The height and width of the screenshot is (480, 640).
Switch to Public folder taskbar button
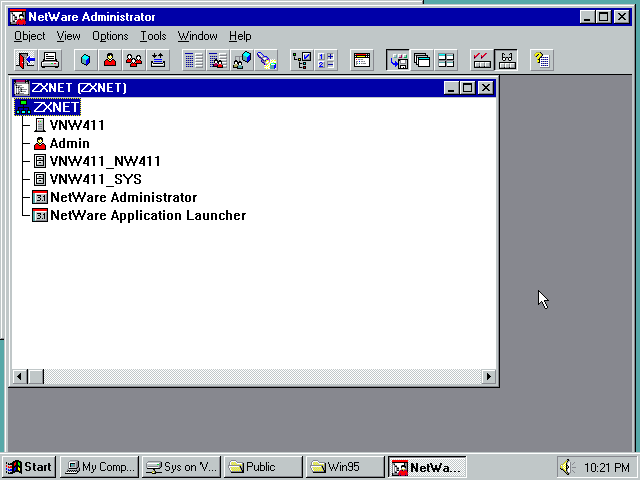click(x=263, y=467)
